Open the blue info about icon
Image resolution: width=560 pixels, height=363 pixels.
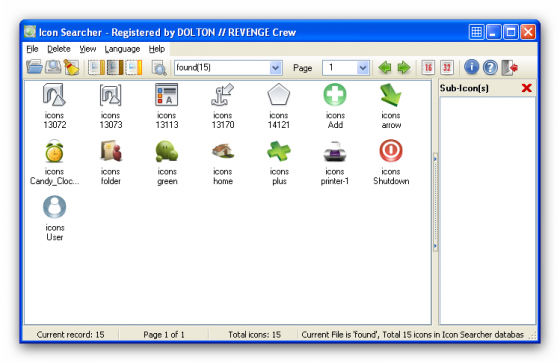pos(471,67)
